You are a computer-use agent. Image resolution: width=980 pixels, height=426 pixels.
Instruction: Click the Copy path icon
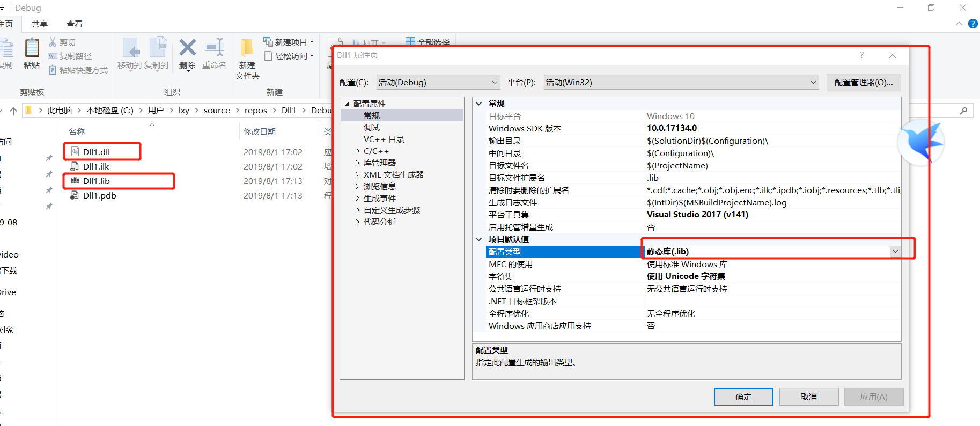(53, 56)
